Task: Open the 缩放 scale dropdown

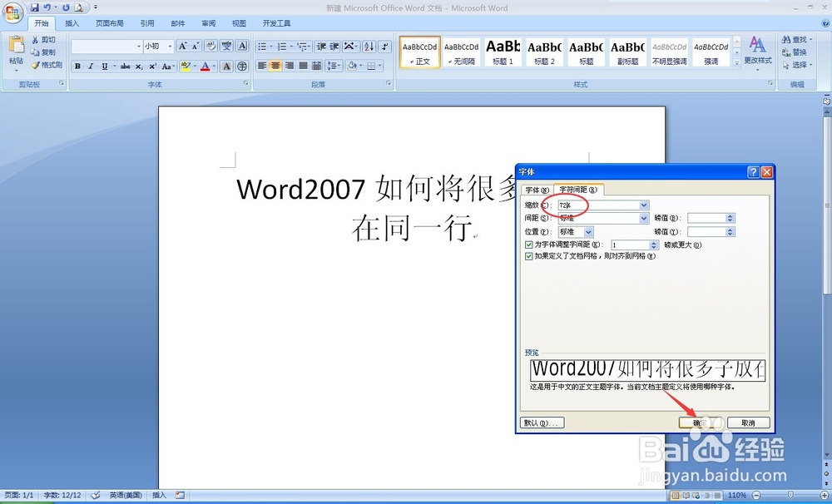Action: pyautogui.click(x=644, y=205)
